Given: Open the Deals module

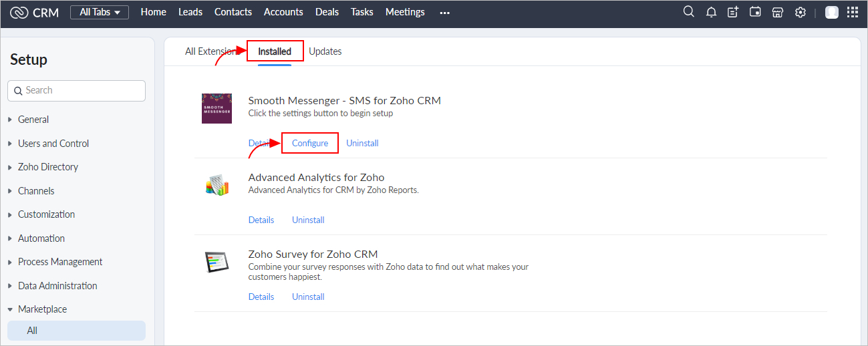Looking at the screenshot, I should click(327, 12).
